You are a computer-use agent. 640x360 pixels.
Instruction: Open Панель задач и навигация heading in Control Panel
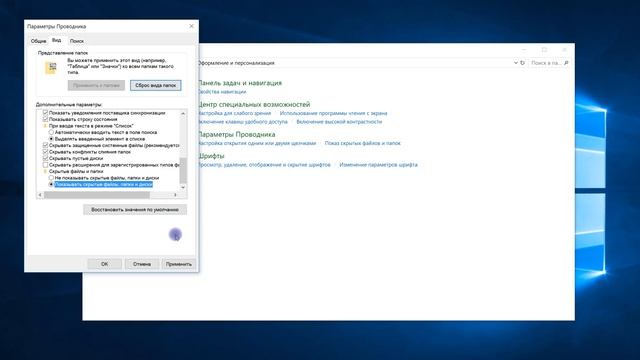(240, 83)
